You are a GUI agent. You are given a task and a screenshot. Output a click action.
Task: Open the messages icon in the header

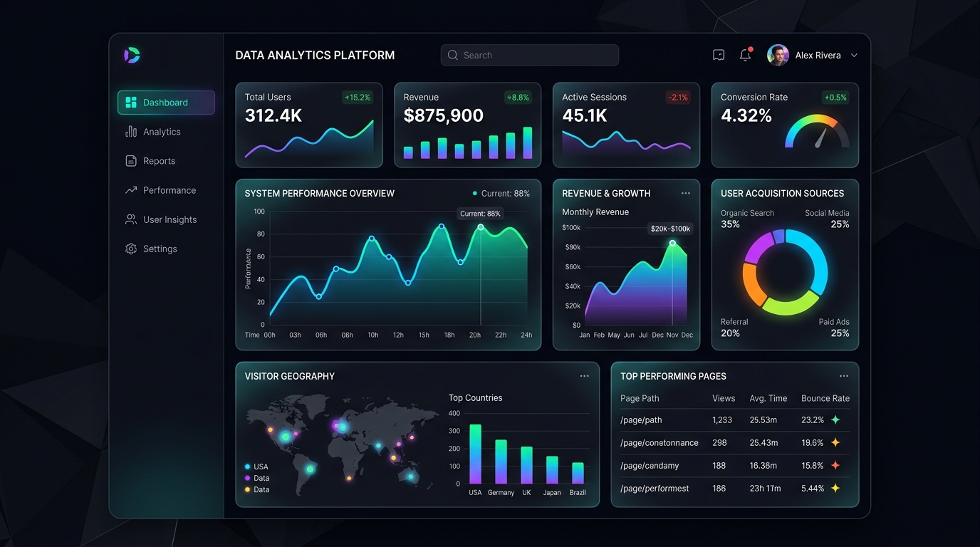[x=719, y=55]
